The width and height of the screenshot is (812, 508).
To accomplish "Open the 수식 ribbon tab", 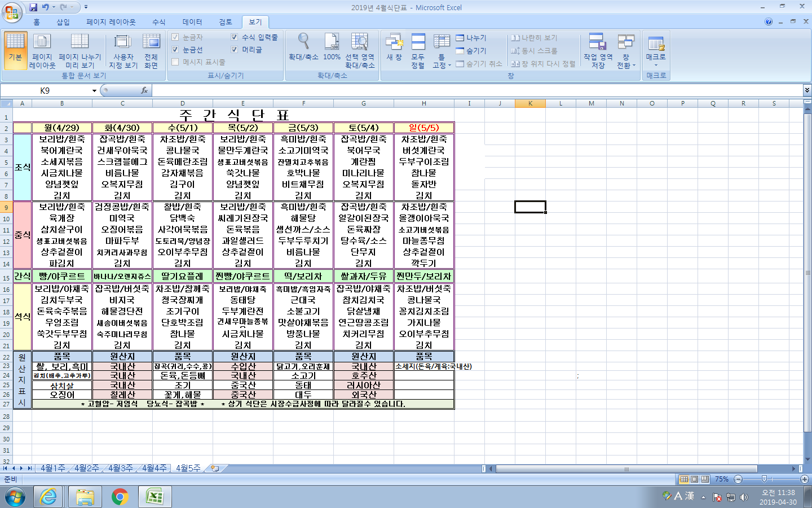I will tap(158, 22).
